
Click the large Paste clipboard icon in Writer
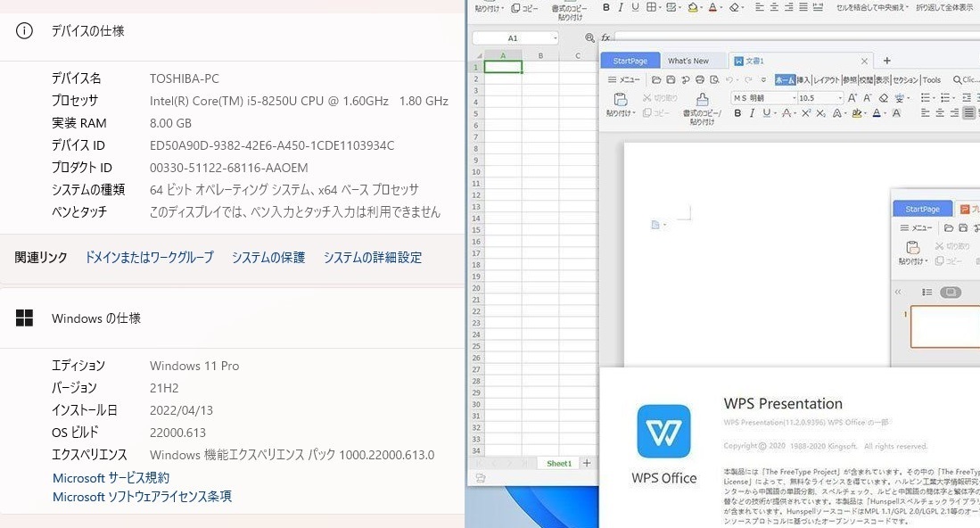click(x=620, y=99)
